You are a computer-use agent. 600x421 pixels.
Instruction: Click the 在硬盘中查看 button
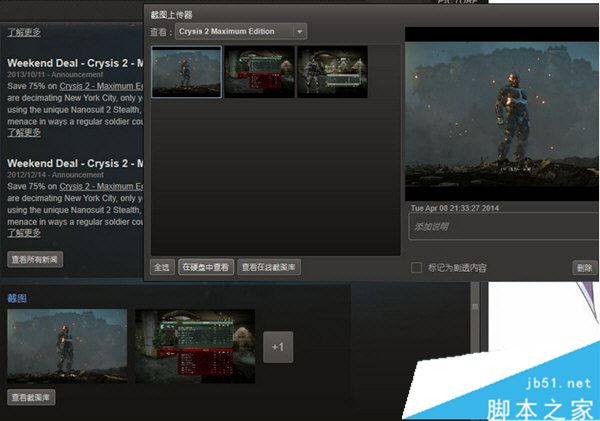click(x=205, y=267)
